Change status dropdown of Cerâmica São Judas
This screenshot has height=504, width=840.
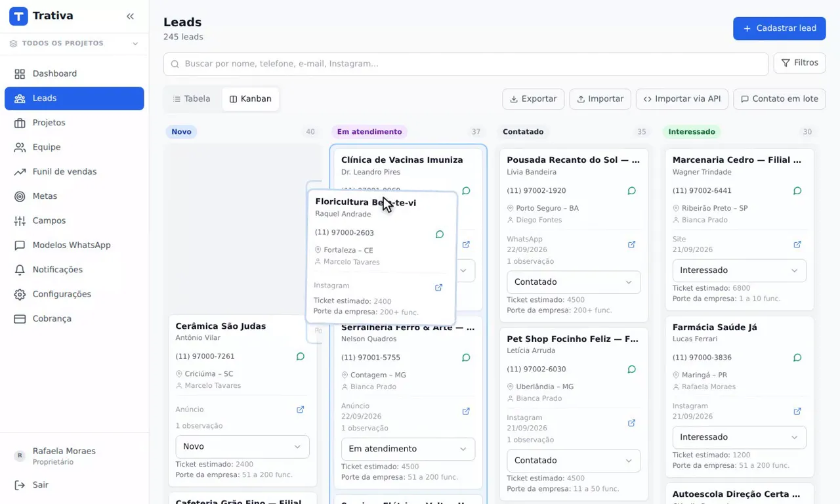pyautogui.click(x=242, y=446)
